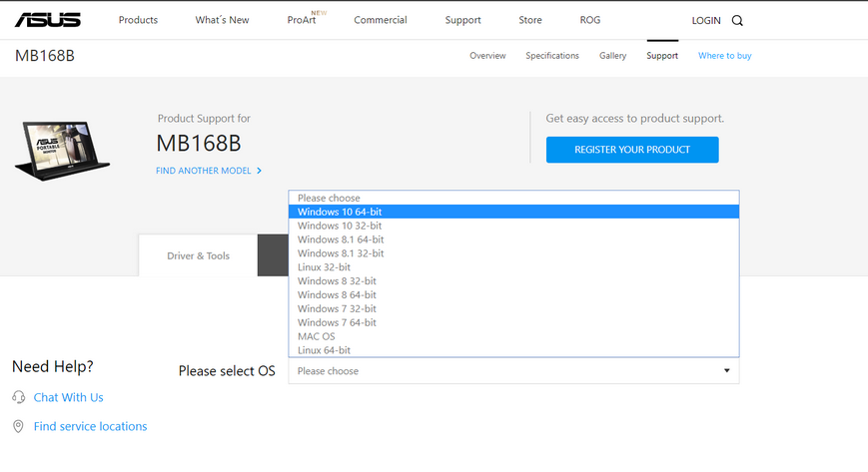This screenshot has height=472, width=868.
Task: Click the OS select box dropdown arrow
Action: (727, 371)
